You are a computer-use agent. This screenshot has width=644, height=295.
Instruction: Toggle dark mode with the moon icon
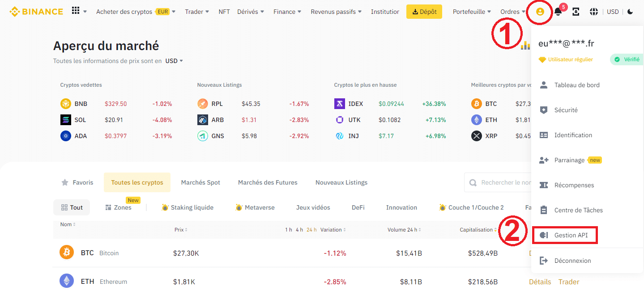point(630,12)
